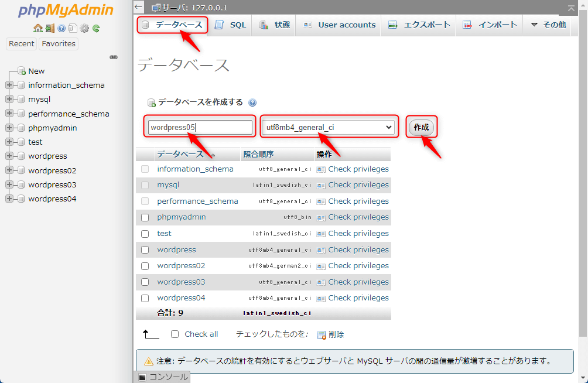This screenshot has height=383, width=588.
Task: Open the utf8mb4_general_ci collation dropdown
Action: tap(329, 127)
